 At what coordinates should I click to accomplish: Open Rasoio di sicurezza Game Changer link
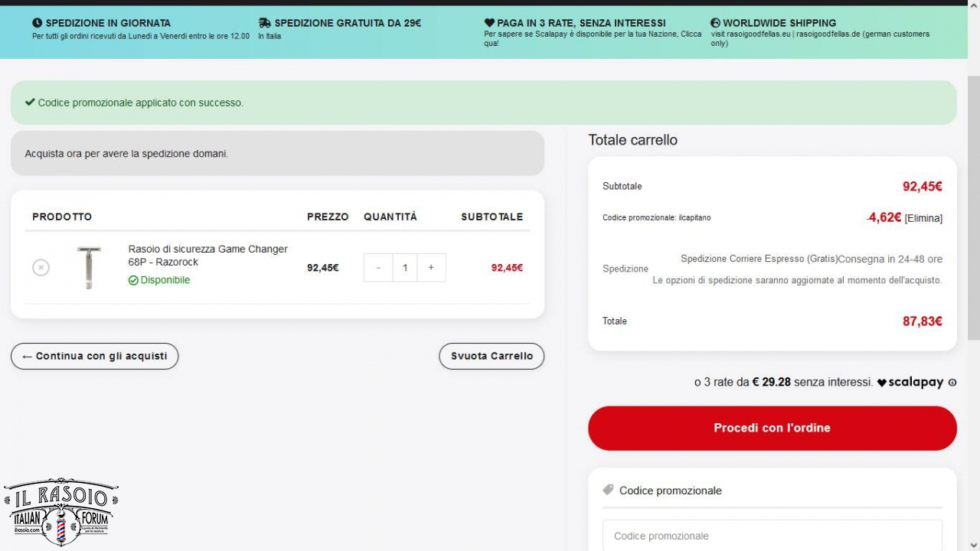point(208,256)
